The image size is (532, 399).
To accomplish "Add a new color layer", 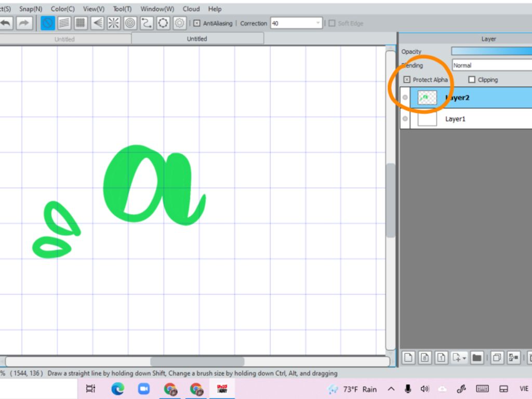I will (408, 357).
